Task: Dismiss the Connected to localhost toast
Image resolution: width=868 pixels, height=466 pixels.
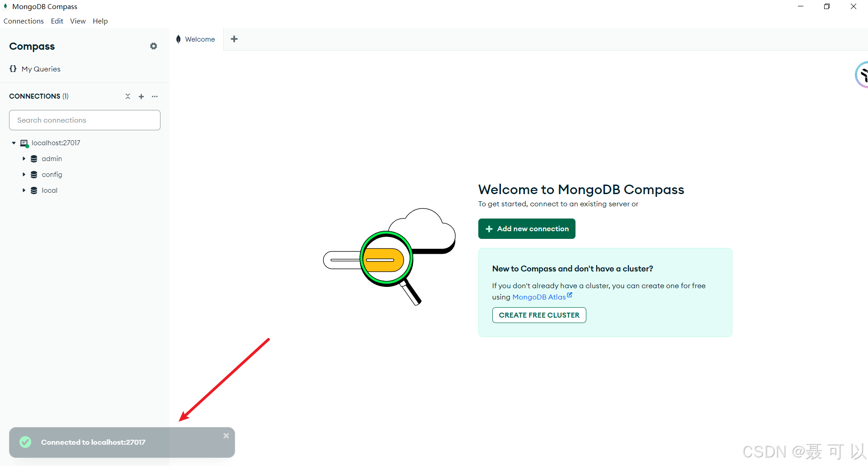Action: 226,436
